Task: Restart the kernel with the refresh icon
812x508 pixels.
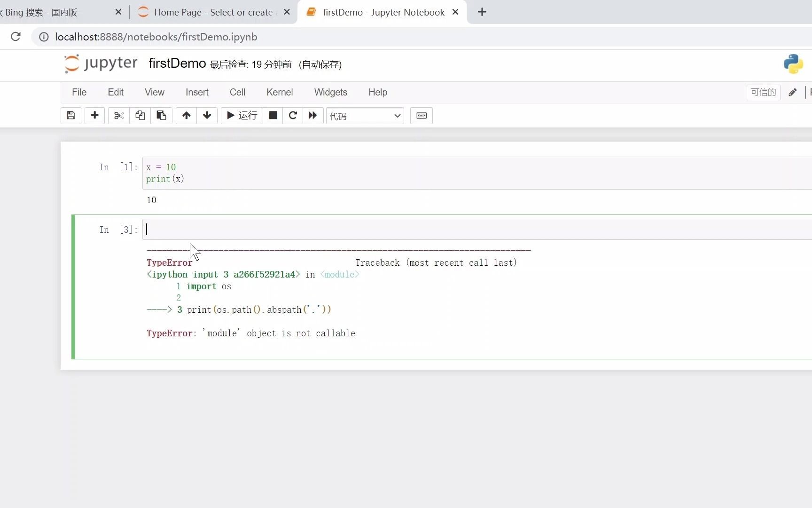Action: pyautogui.click(x=293, y=116)
